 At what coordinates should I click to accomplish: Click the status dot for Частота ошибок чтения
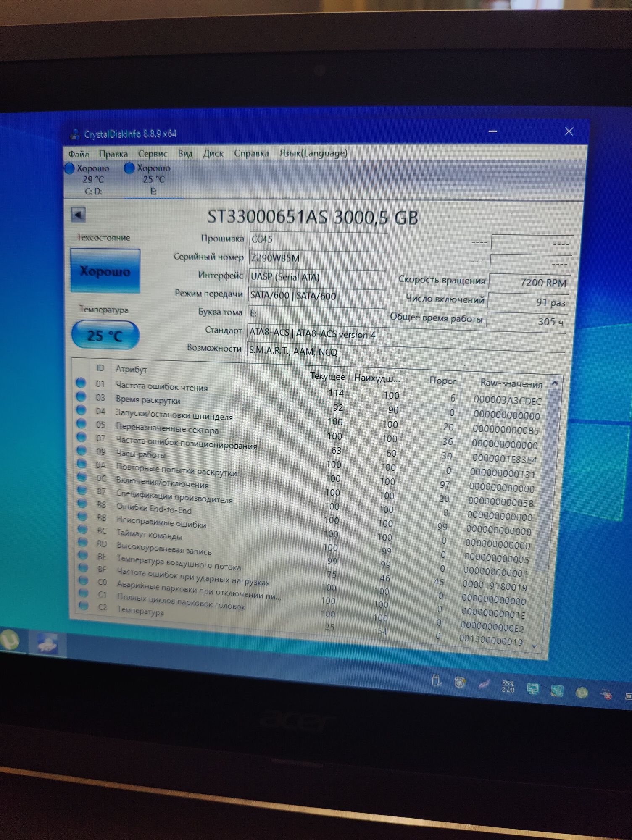pos(81,383)
